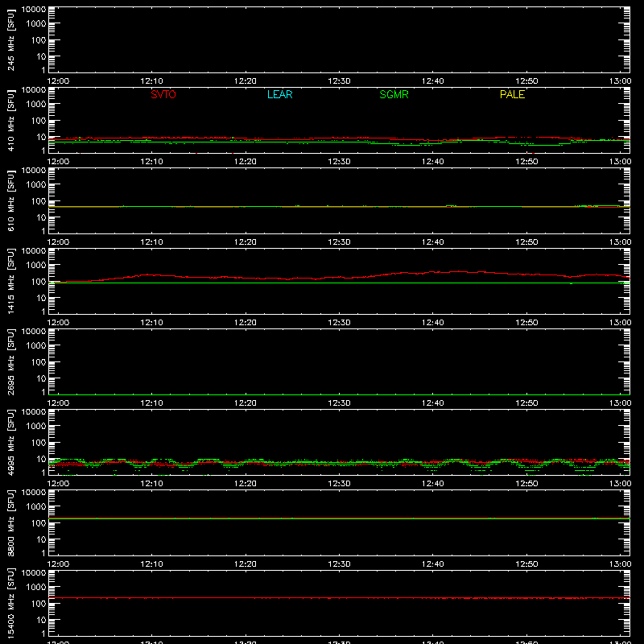Click the red SVTO legend label
Image resolution: width=644 pixels, height=644 pixels.
click(x=163, y=94)
